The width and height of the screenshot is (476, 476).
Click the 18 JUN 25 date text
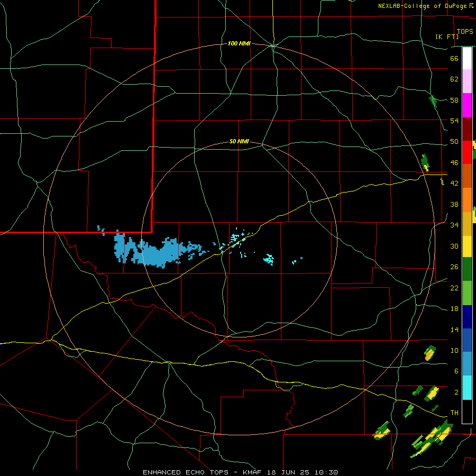(x=288, y=472)
